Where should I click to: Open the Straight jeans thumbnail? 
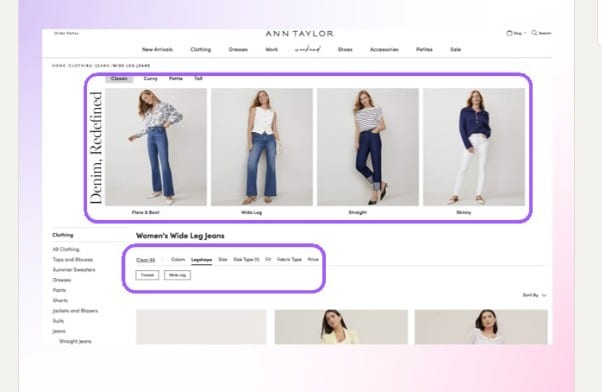(368, 147)
